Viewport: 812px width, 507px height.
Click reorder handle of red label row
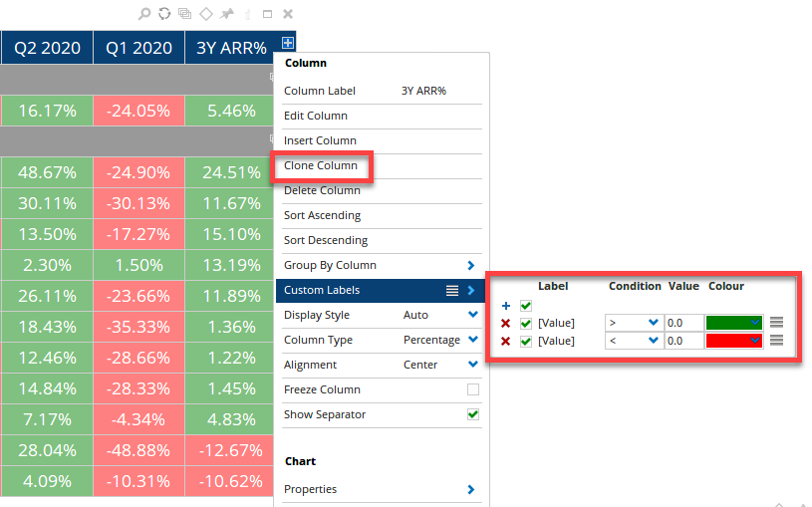pyautogui.click(x=776, y=341)
